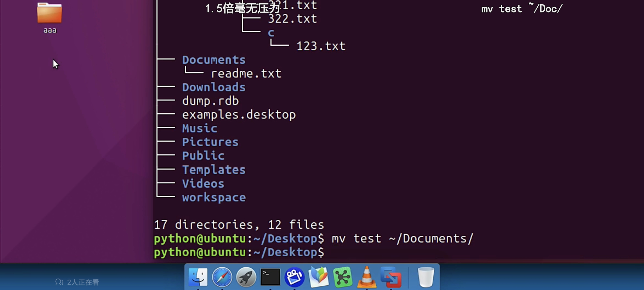Open VLC media player cone icon

click(366, 277)
